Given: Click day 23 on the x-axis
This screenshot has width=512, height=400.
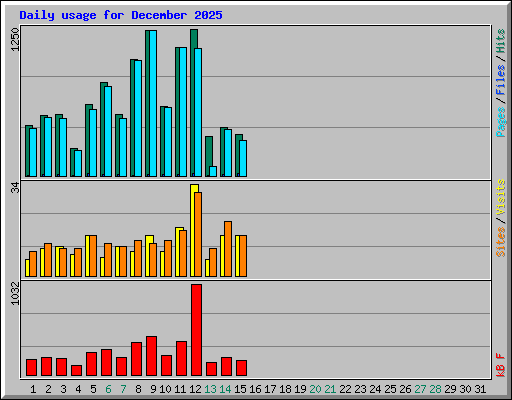Looking at the screenshot, I should point(360,389).
